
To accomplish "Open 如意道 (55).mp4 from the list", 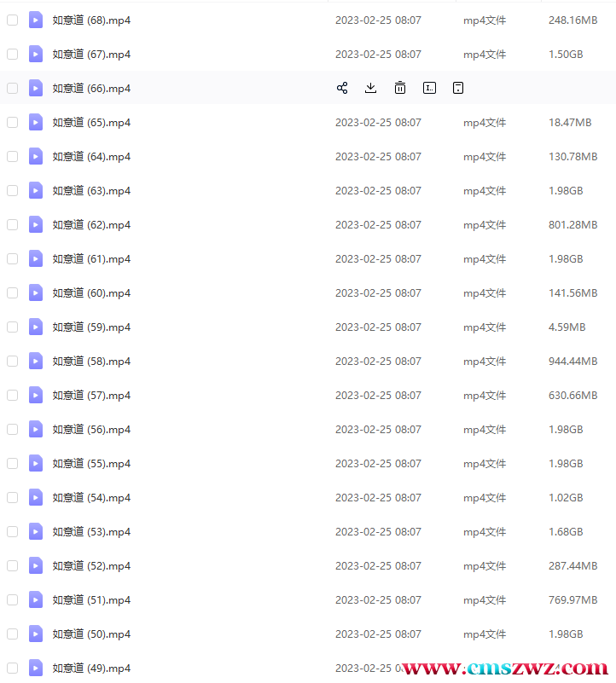I will tap(91, 463).
